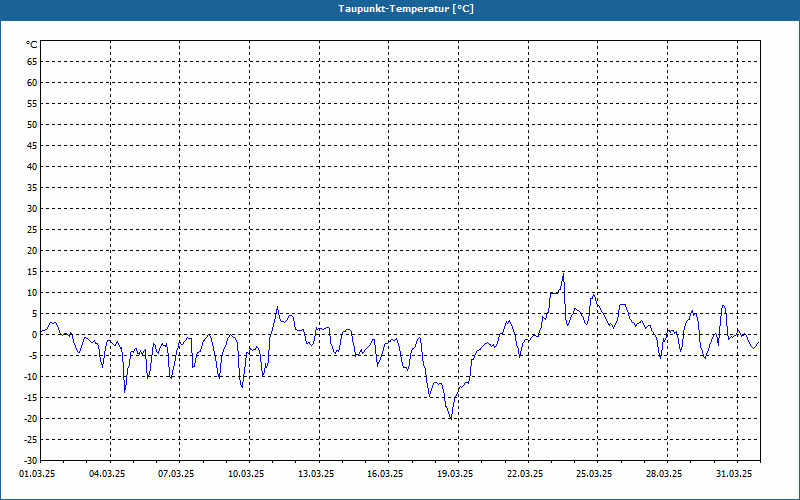Click the -15 value on the y-axis
The width and height of the screenshot is (800, 500).
(x=31, y=397)
